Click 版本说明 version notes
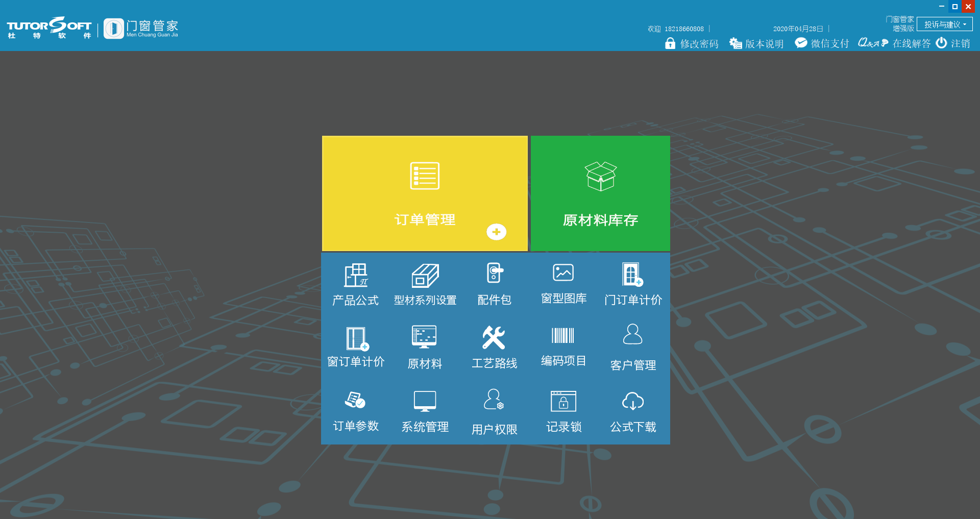Image resolution: width=980 pixels, height=519 pixels. 756,43
